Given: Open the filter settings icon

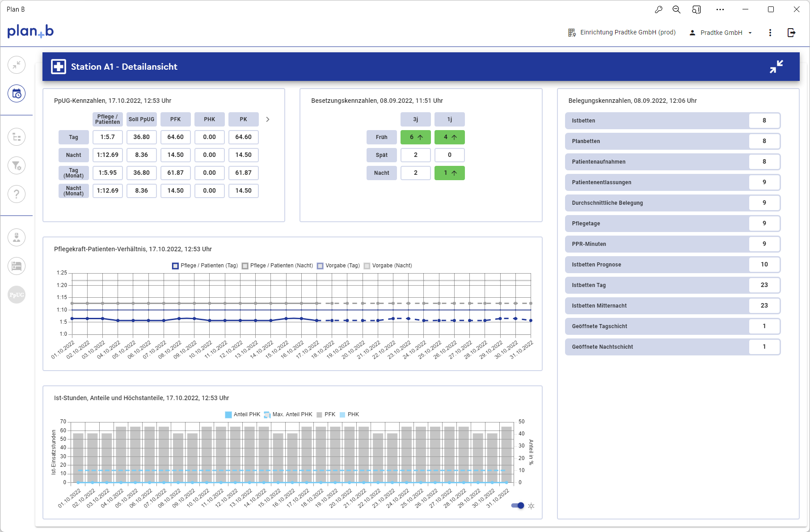Looking at the screenshot, I should 17,165.
